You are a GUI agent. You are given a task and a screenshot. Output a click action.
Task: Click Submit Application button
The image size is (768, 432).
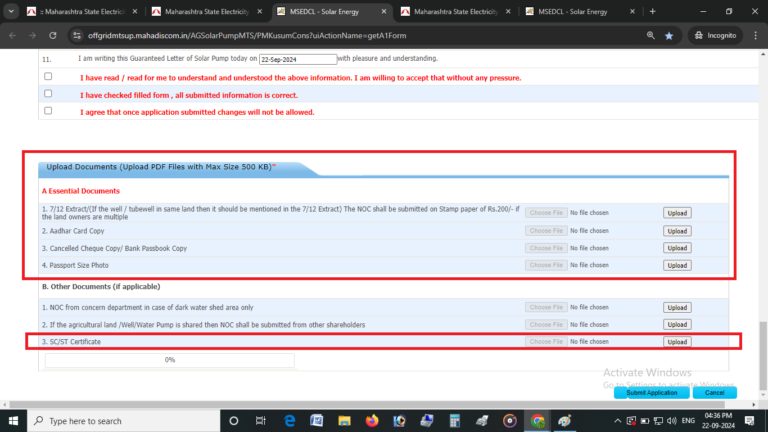pos(651,393)
